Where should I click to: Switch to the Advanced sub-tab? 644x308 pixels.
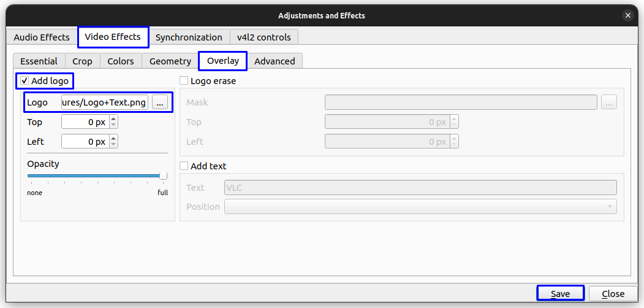click(x=275, y=61)
